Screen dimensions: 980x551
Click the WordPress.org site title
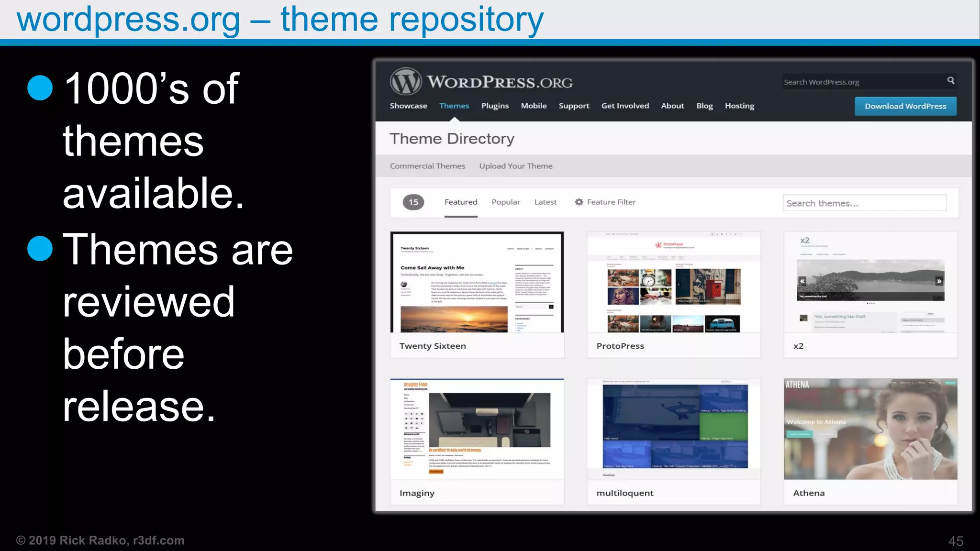tap(500, 82)
